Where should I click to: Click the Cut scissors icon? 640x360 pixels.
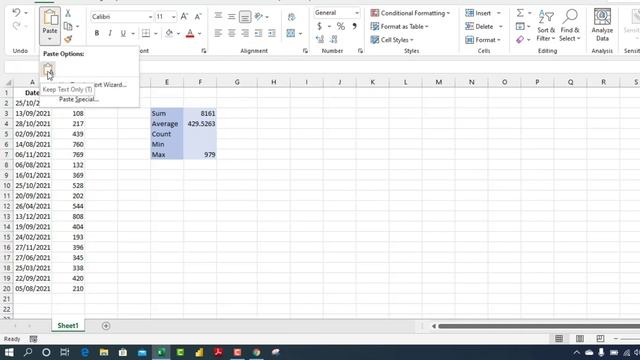[68, 13]
